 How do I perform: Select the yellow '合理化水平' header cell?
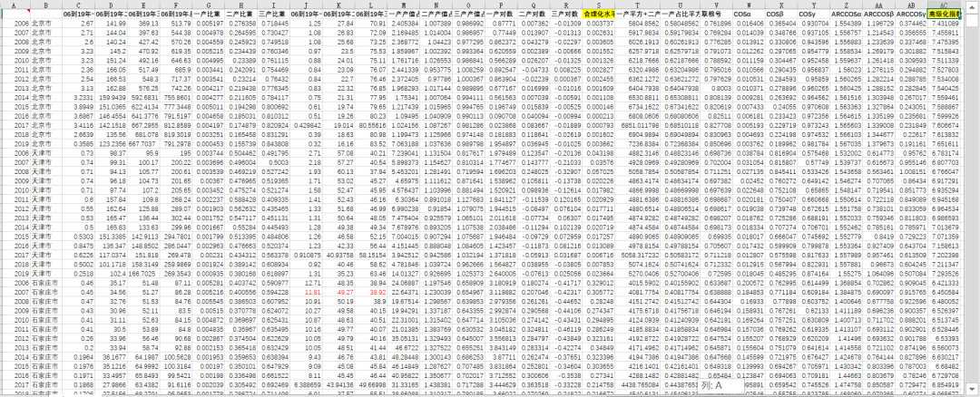tap(599, 13)
